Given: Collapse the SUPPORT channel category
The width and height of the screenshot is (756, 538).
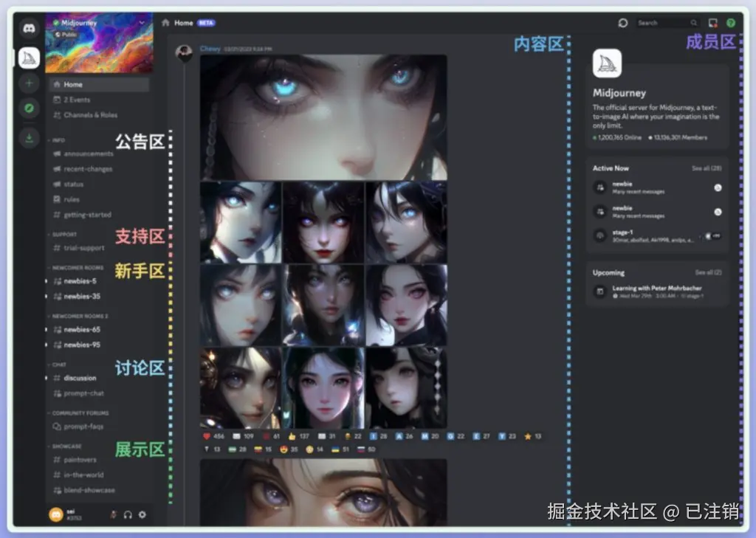Looking at the screenshot, I should pos(63,234).
